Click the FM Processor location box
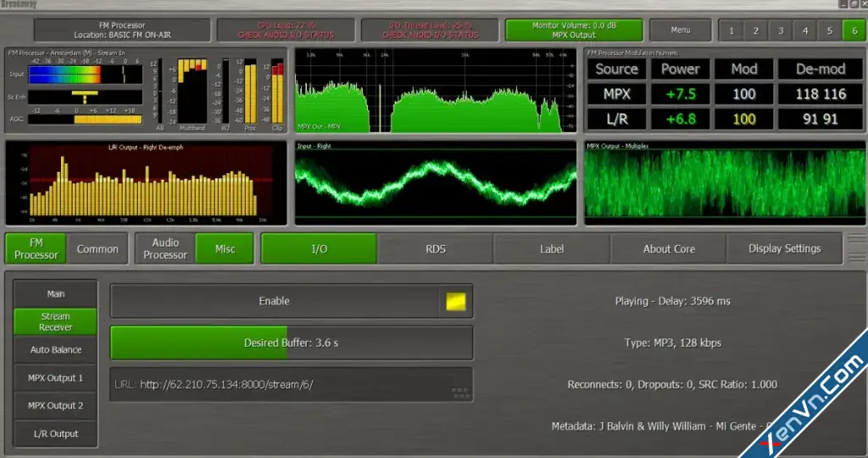The image size is (868, 458). point(122,30)
